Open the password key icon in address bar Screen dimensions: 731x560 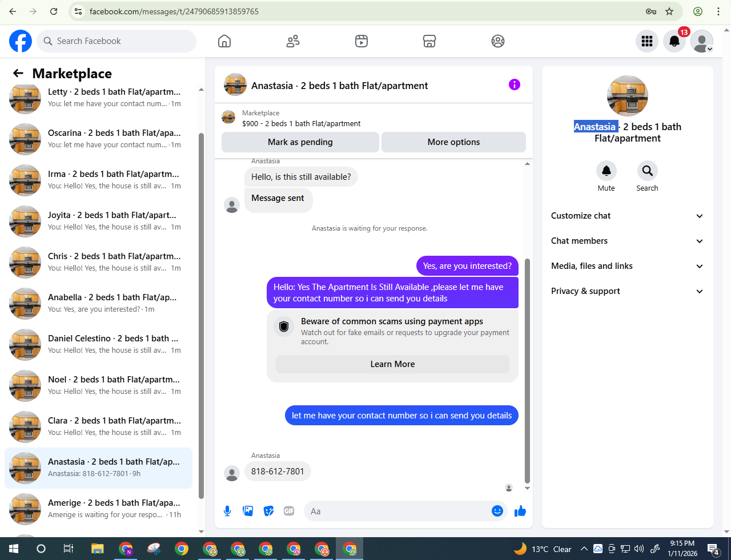[651, 11]
